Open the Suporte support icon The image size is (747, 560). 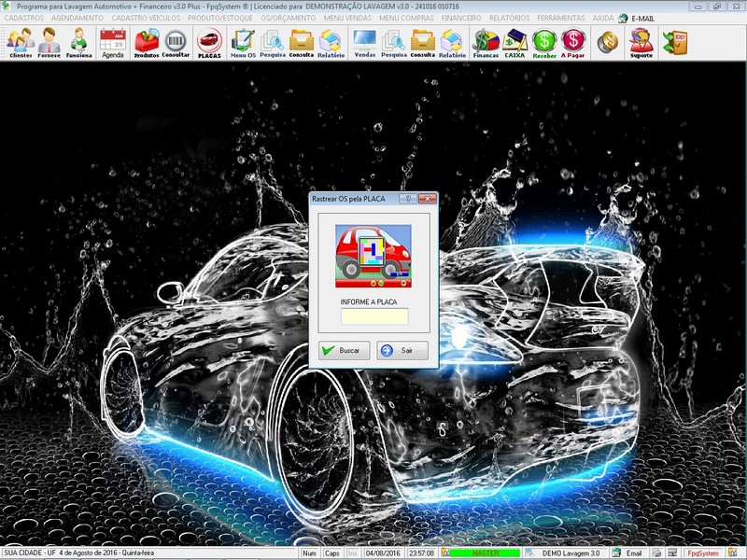pos(641,43)
